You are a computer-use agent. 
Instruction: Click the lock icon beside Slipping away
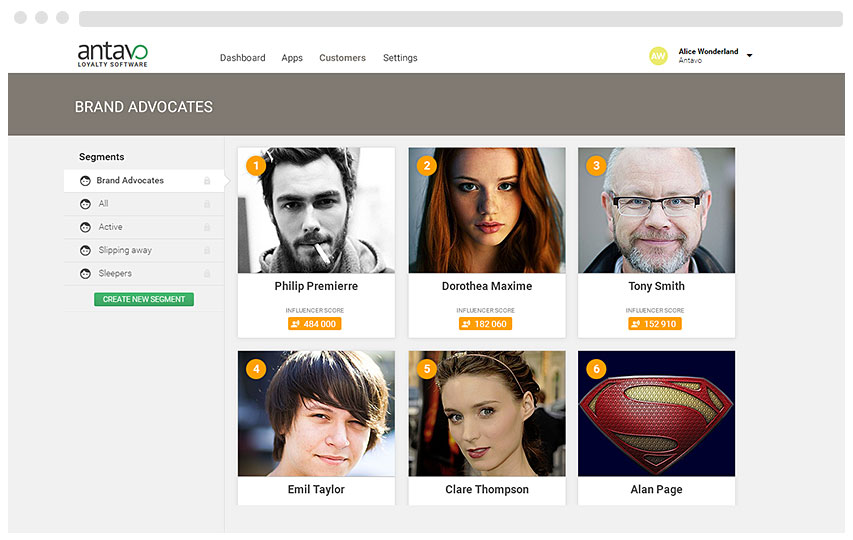207,250
